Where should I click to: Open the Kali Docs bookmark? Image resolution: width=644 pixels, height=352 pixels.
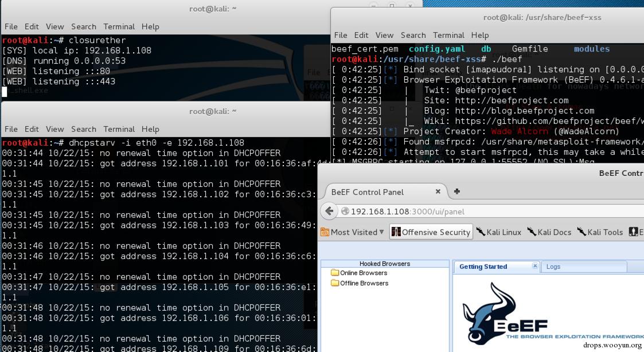(549, 233)
